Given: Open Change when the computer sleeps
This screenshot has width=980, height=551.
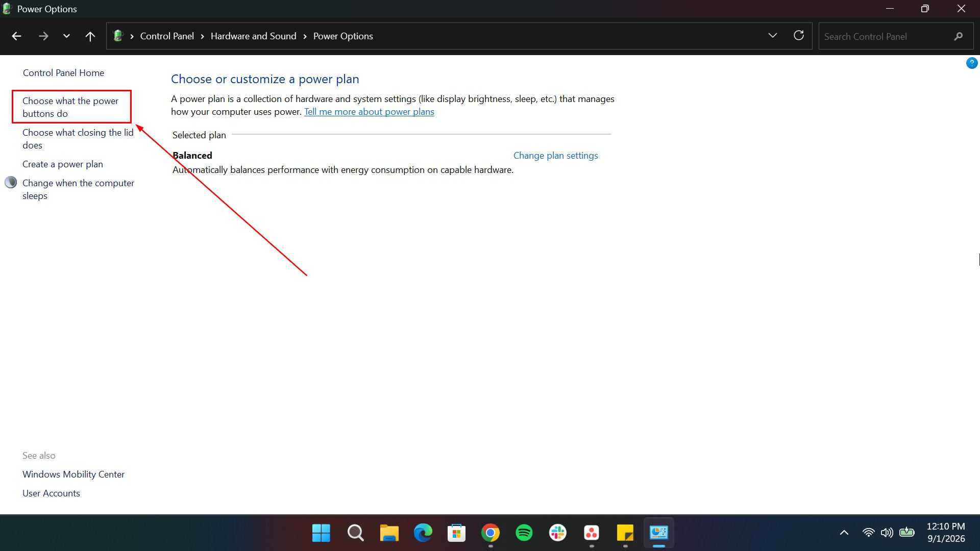Looking at the screenshot, I should coord(78,189).
